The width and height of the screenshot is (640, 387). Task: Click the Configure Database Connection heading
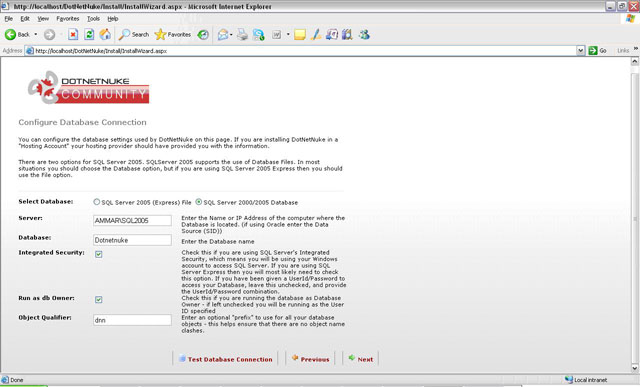pos(82,122)
